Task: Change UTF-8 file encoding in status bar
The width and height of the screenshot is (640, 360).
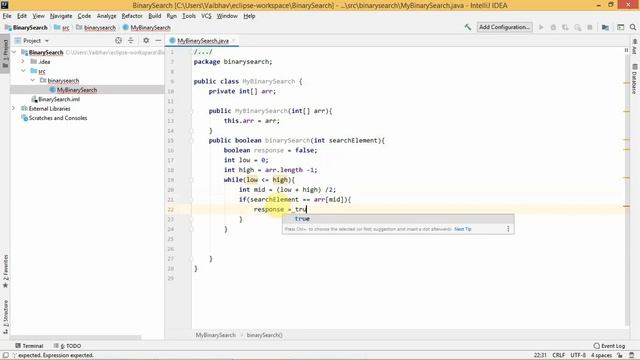Action: (578, 355)
